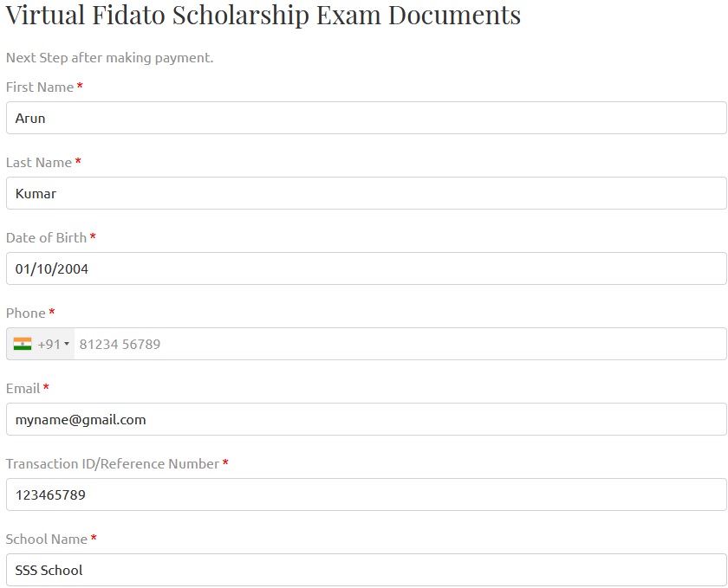Image resolution: width=728 pixels, height=588 pixels.
Task: Click the +91 dial code text
Action: (49, 344)
